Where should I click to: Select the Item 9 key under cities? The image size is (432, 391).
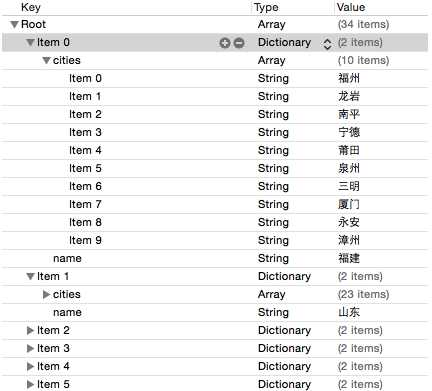click(x=85, y=240)
